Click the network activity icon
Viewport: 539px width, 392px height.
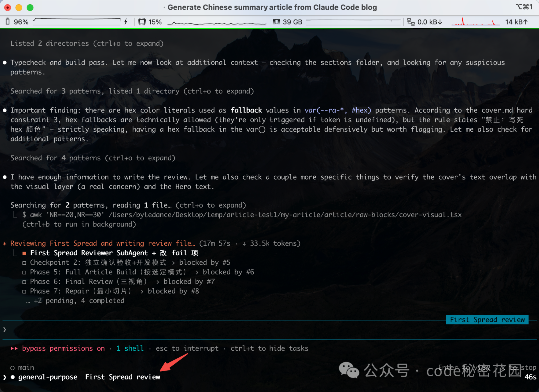(x=410, y=22)
